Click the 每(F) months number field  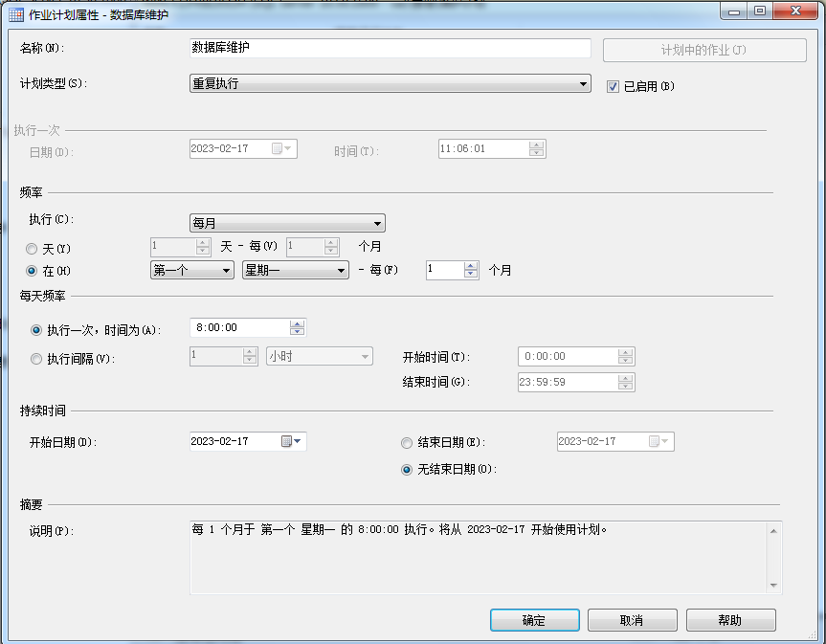tap(445, 270)
